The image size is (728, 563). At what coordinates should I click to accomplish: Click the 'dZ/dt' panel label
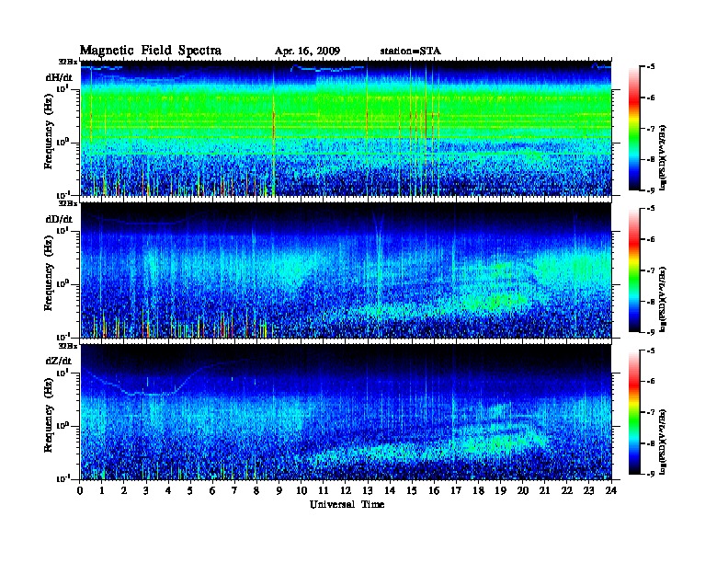[x=59, y=361]
